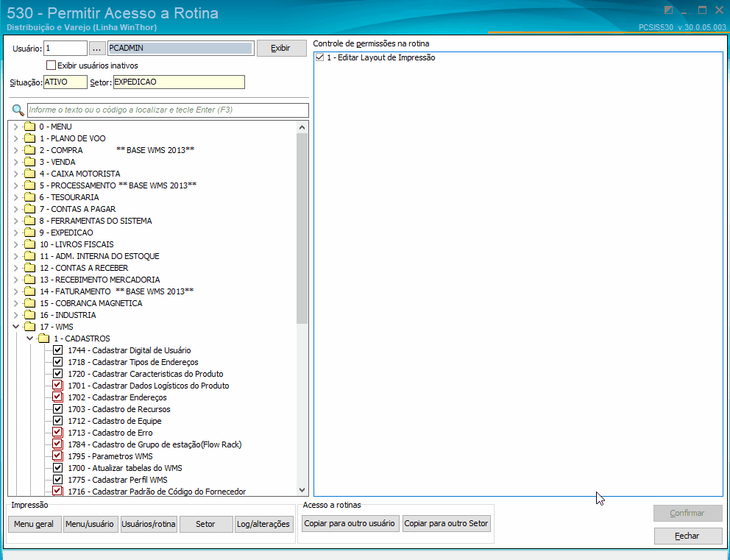This screenshot has width=730, height=560.
Task: Click the Situação field showing ATIVO
Action: [x=65, y=82]
